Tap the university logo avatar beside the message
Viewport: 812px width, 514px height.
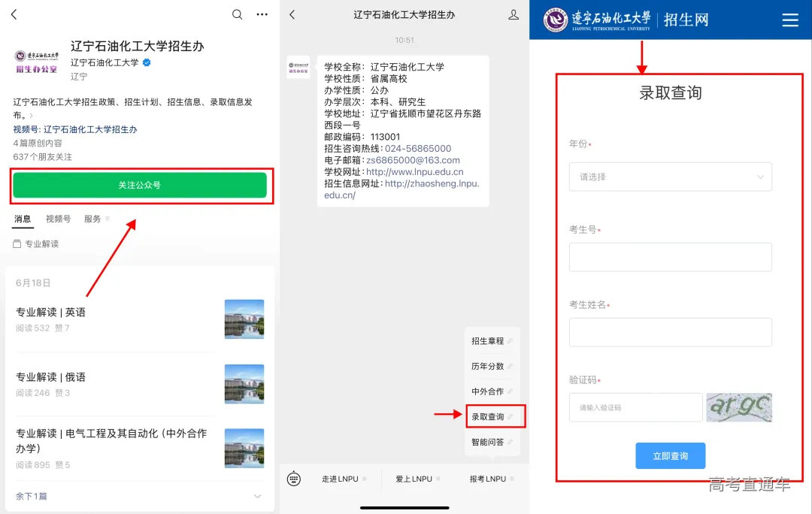298,68
